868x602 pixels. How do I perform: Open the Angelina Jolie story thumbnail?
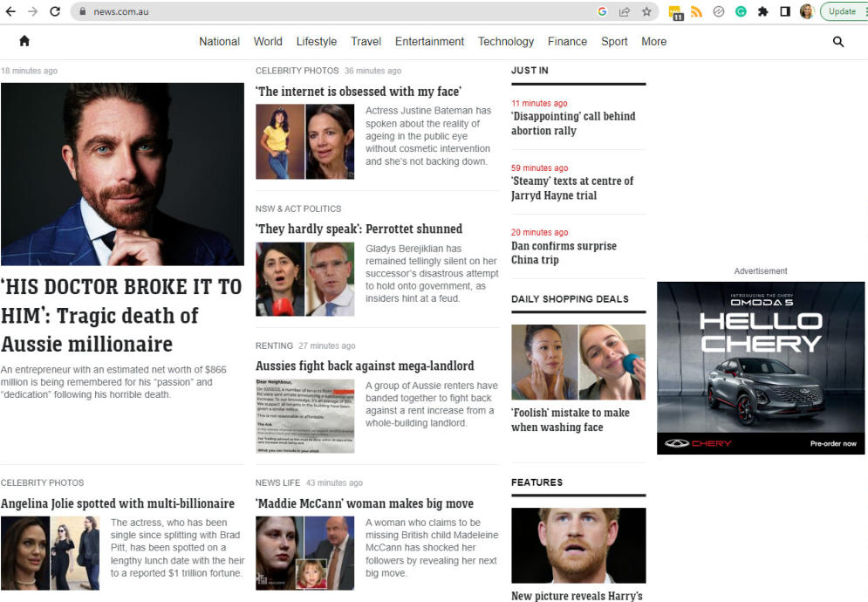coord(51,552)
